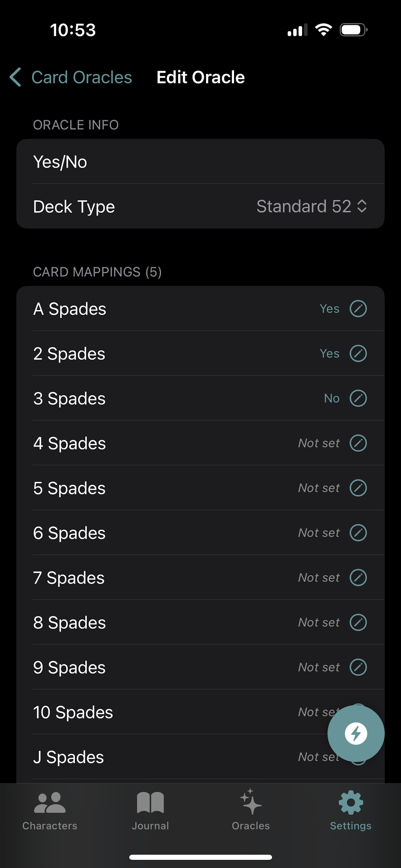Tap the 10 Spades card mapping row
Viewport: 401px width, 868px height.
[200, 712]
